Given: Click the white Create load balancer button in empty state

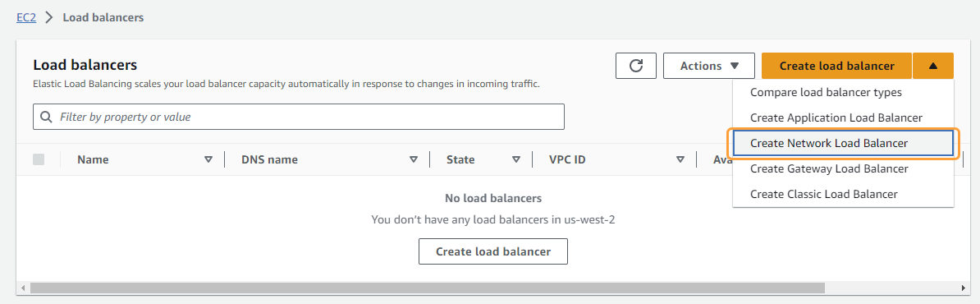Looking at the screenshot, I should pyautogui.click(x=493, y=251).
